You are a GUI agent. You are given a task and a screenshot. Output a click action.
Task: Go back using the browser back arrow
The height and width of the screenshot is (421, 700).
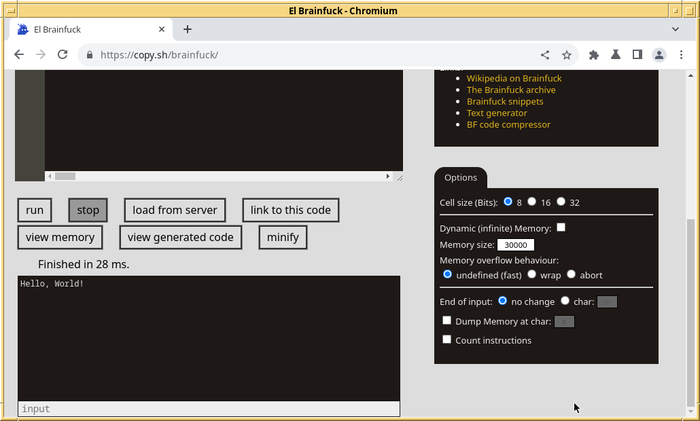[x=19, y=54]
